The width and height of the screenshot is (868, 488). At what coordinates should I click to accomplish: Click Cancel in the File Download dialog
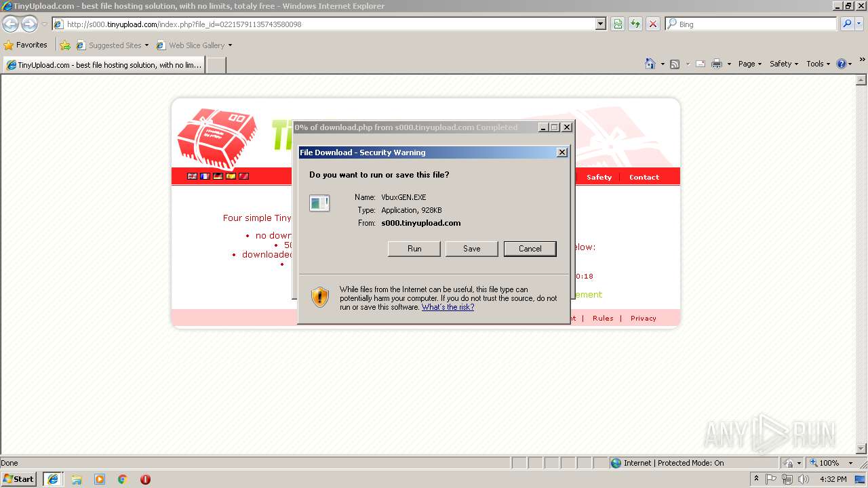tap(530, 249)
